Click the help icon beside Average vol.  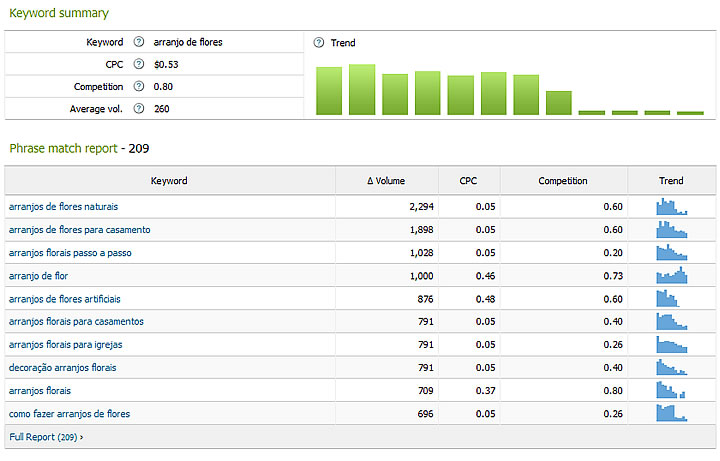click(x=139, y=109)
